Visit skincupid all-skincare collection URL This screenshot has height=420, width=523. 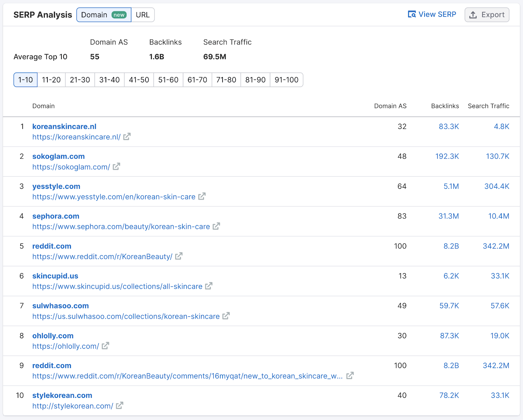click(x=117, y=286)
